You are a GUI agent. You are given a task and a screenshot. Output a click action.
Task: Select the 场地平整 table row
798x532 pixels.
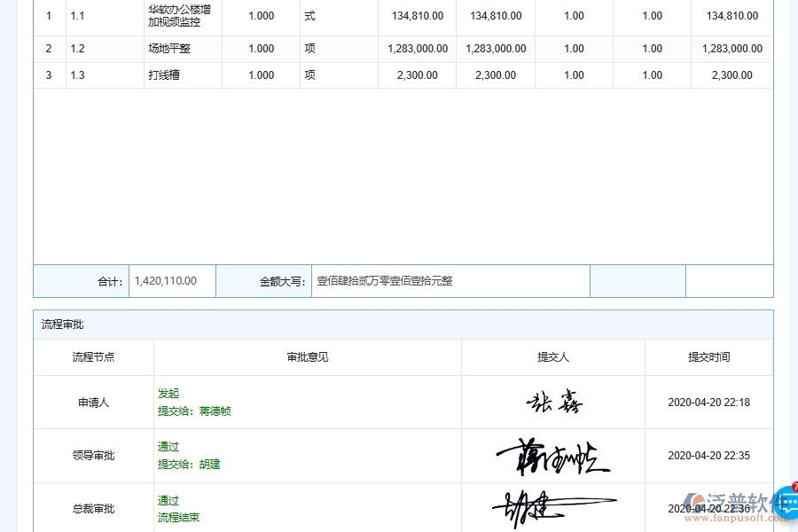181,49
